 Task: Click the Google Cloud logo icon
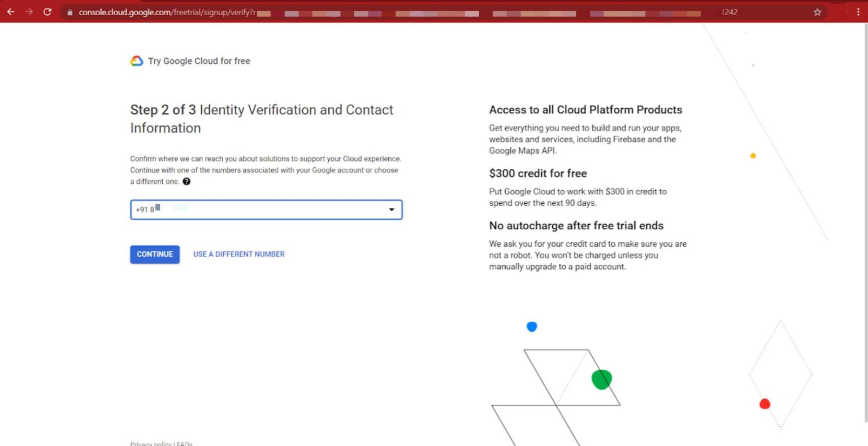pyautogui.click(x=136, y=60)
